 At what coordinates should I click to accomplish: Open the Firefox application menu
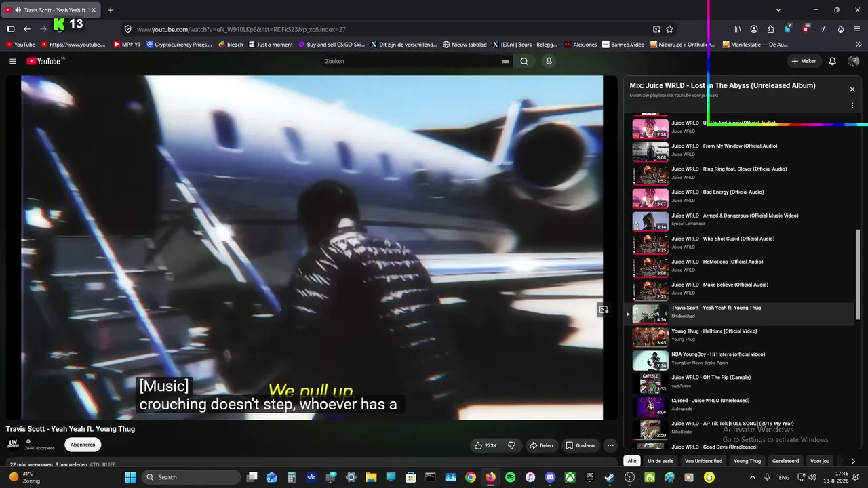coord(857,29)
